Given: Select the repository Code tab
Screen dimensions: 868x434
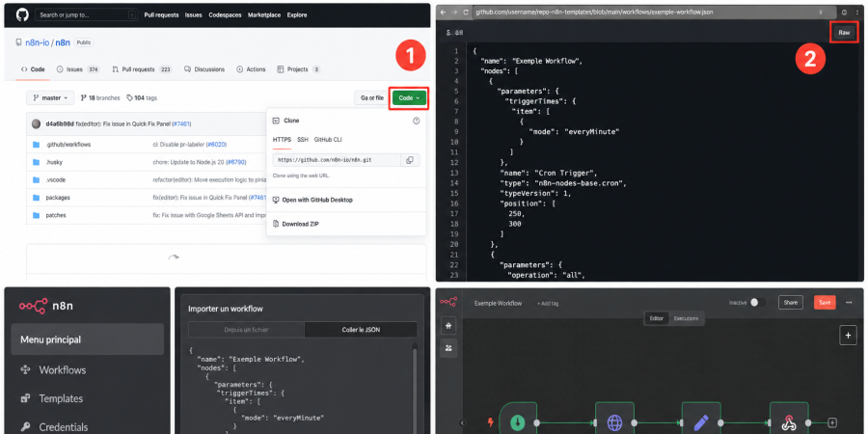Looking at the screenshot, I should pos(33,69).
